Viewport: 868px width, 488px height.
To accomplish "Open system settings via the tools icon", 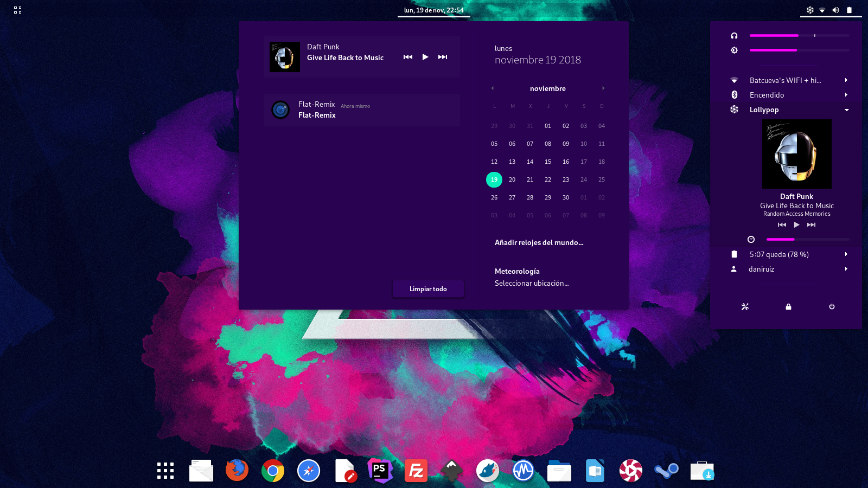I will [745, 307].
